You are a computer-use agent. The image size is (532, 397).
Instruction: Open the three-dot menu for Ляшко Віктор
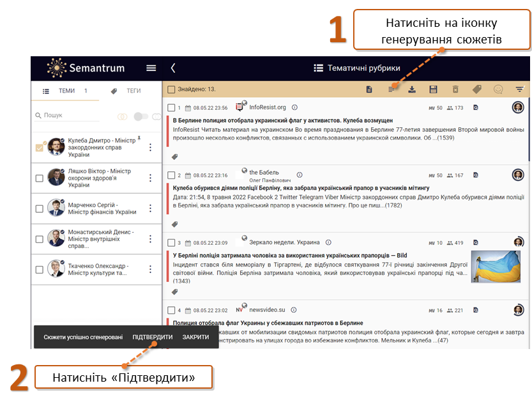pyautogui.click(x=150, y=178)
